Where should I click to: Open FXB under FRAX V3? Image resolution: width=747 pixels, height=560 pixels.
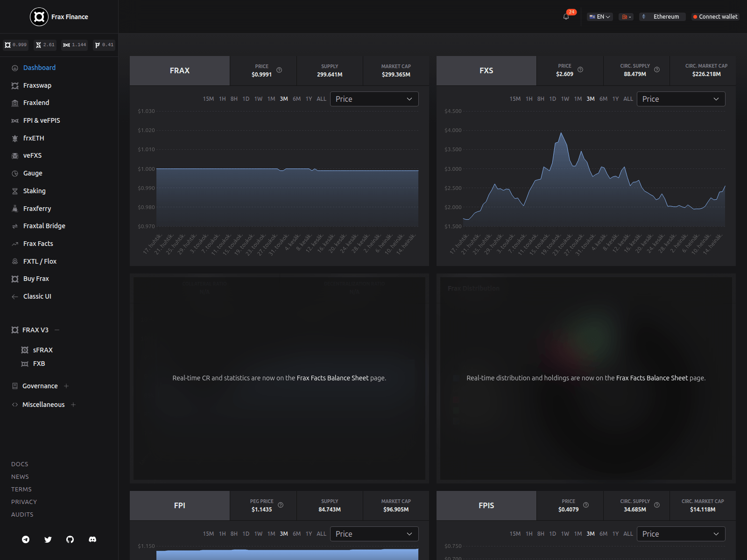pos(39,364)
